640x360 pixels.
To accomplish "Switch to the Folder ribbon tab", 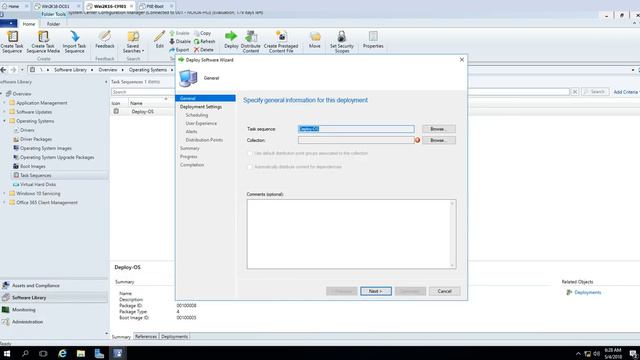I will coord(53,24).
